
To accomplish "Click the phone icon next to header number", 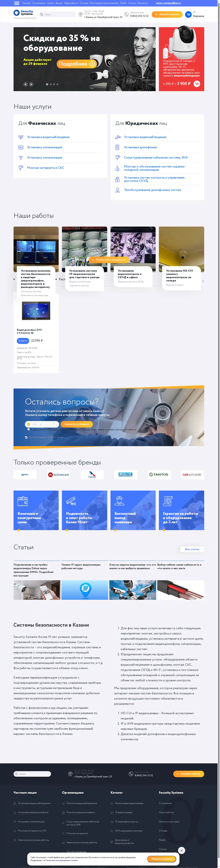I will point(126,14).
